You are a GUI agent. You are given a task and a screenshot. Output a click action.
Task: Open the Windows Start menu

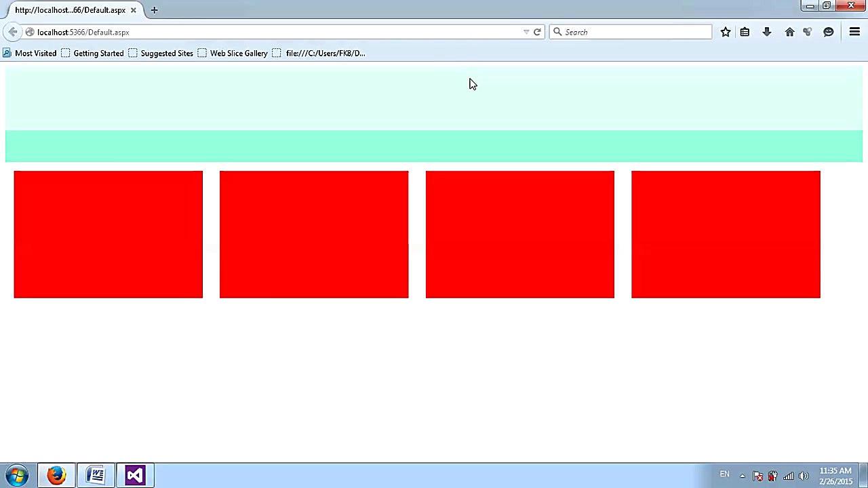(x=17, y=475)
